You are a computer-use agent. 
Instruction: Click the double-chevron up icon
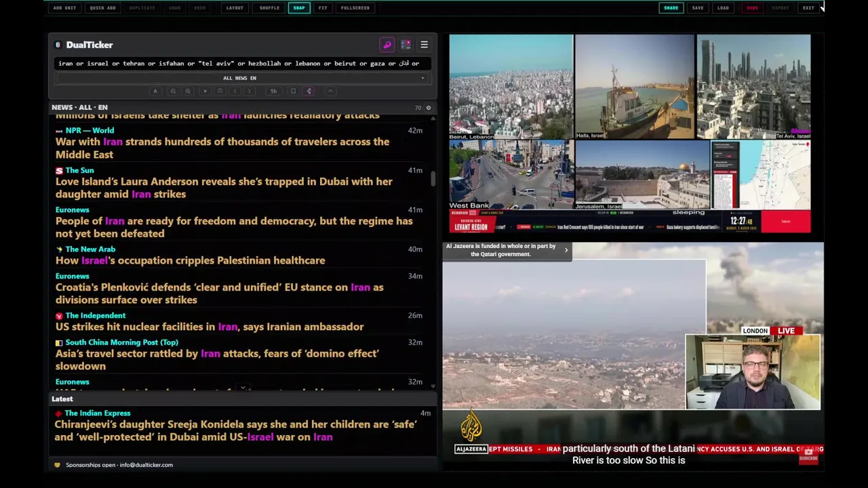pos(220,91)
